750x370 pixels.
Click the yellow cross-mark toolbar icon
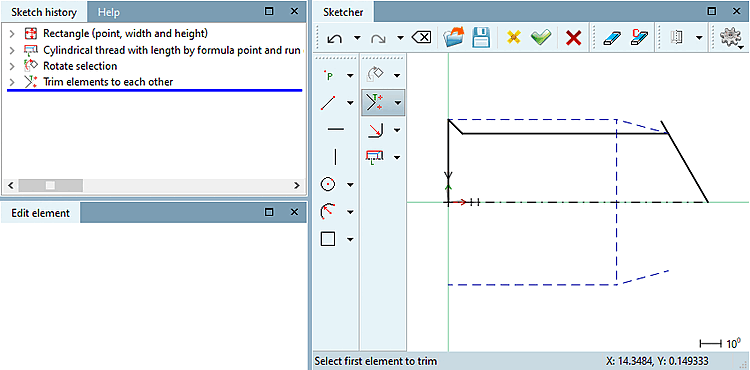coord(514,37)
